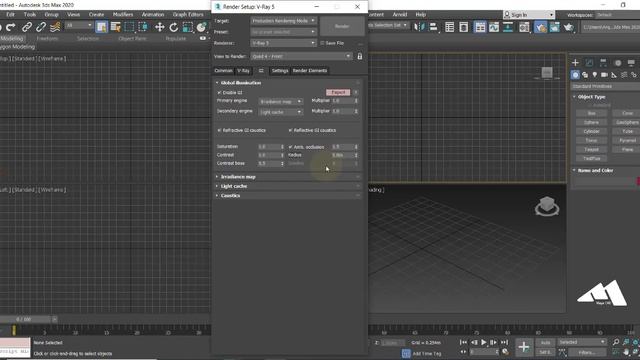Switch to the Common tab
Viewport: 640px width, 360px height.
click(223, 71)
